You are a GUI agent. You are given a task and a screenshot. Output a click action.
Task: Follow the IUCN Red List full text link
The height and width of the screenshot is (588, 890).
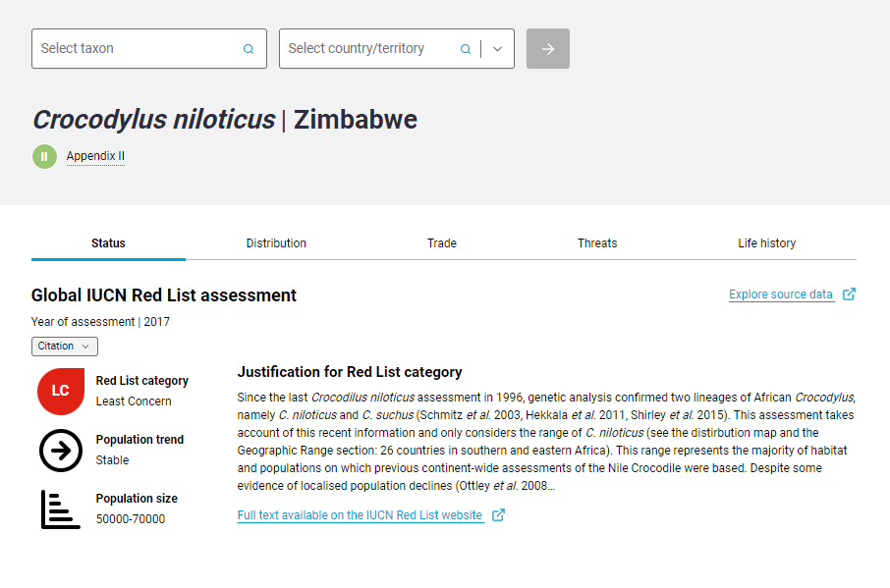point(361,514)
